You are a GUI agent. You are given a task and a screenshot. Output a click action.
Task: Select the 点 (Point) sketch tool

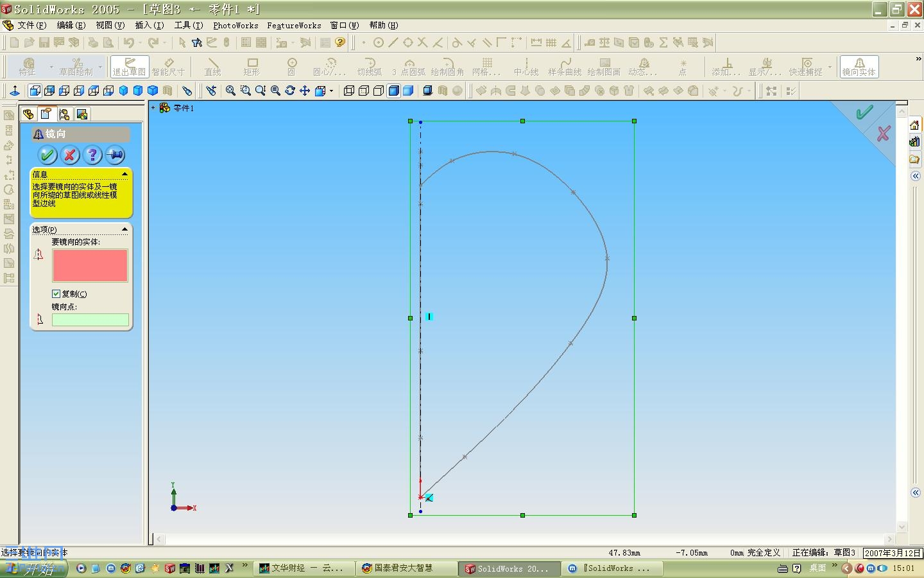(683, 67)
